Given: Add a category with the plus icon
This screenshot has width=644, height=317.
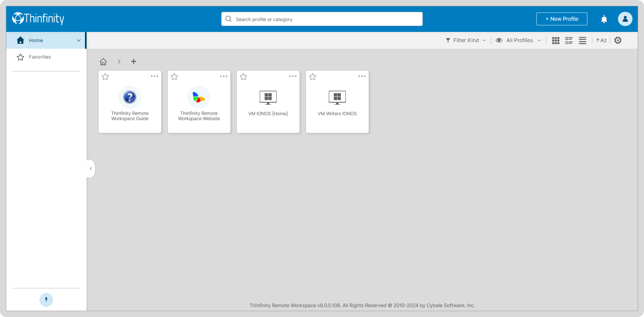Looking at the screenshot, I should click(x=134, y=61).
